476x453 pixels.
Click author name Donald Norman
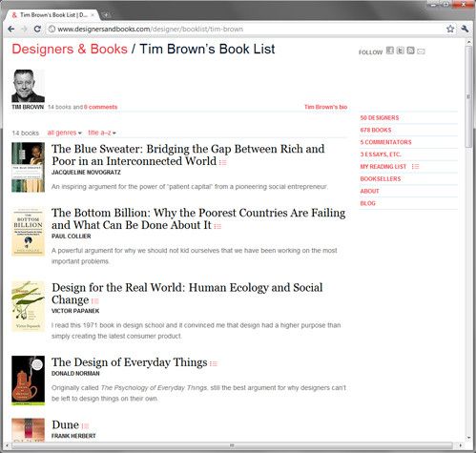point(75,374)
